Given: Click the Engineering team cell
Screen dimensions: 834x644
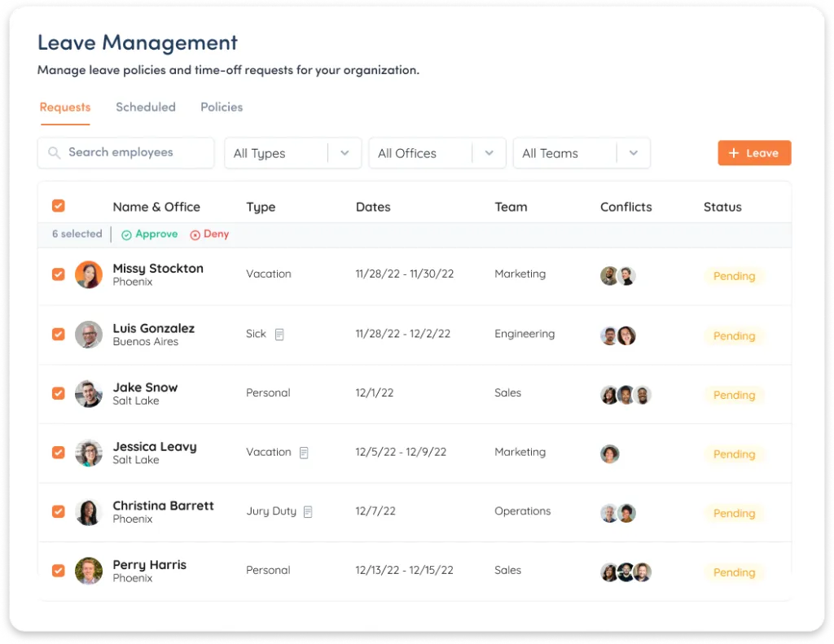Looking at the screenshot, I should click(525, 334).
